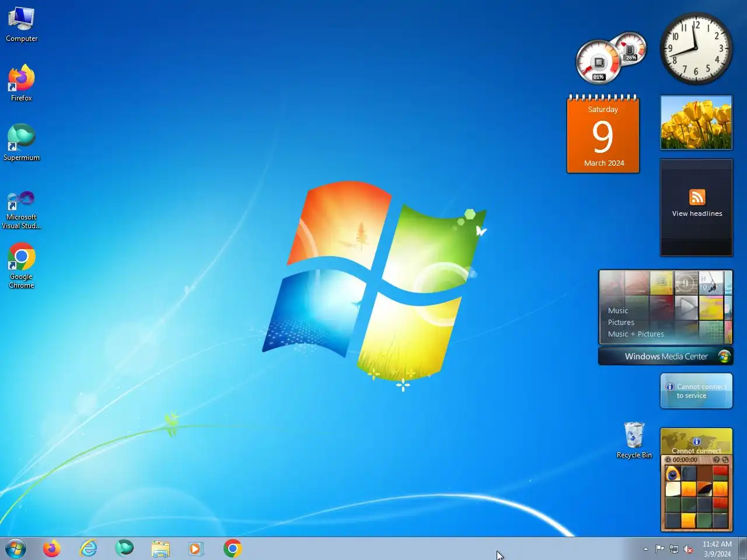Select the Google Chrome desktop shortcut
This screenshot has height=560, width=747.
point(22,265)
